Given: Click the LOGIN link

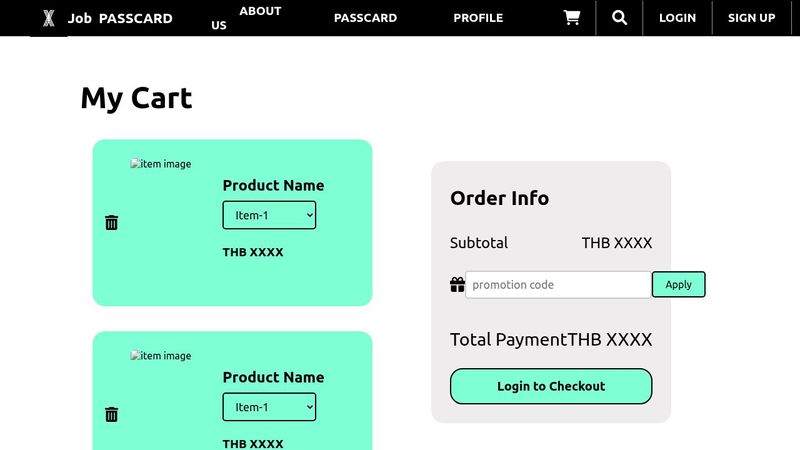Looking at the screenshot, I should (x=677, y=18).
